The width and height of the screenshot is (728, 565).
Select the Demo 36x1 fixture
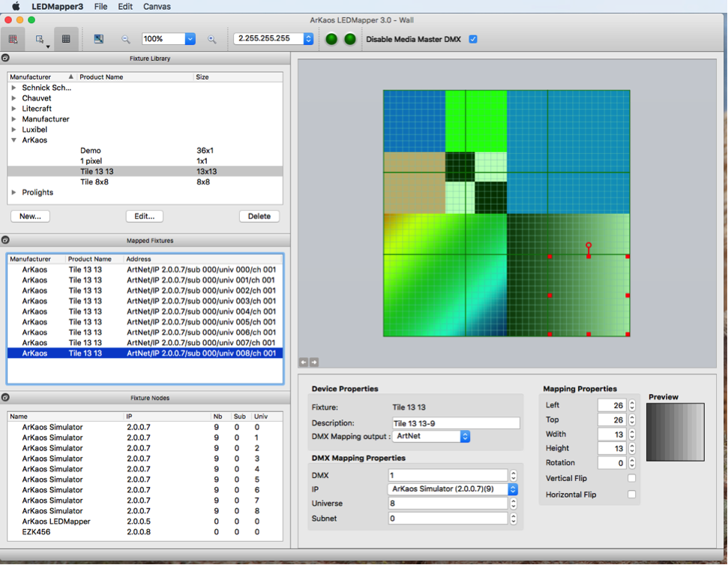pos(145,151)
